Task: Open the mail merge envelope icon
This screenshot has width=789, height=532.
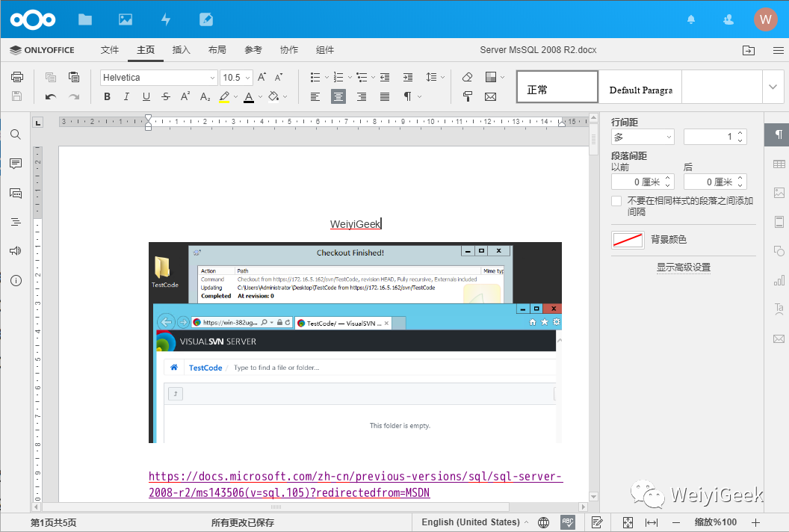Action: (491, 96)
